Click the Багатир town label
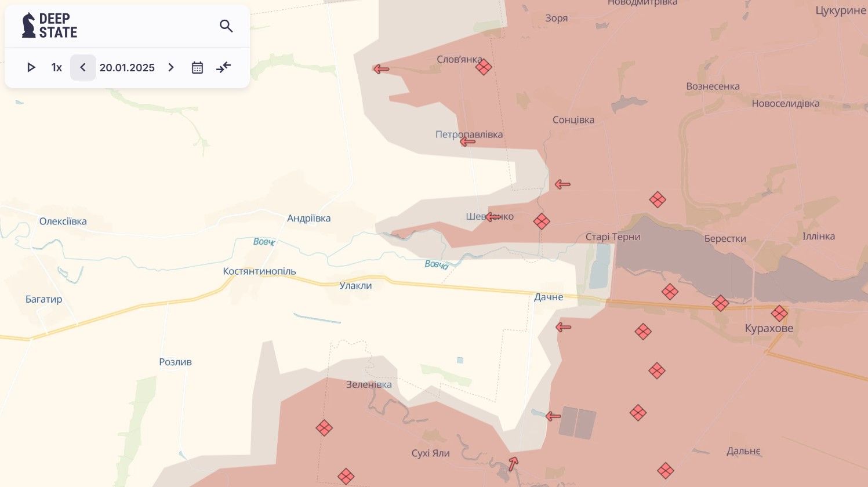Screen dimensions: 868x487 (43, 300)
